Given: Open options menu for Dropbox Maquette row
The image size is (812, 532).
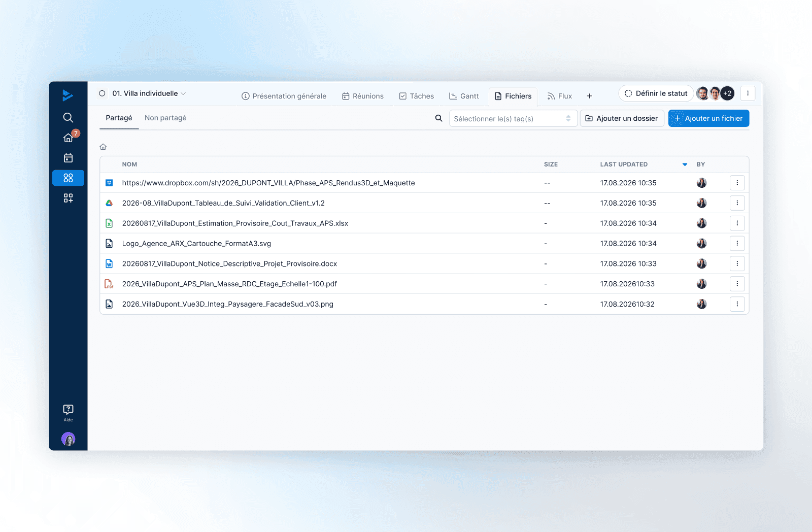Looking at the screenshot, I should (737, 183).
